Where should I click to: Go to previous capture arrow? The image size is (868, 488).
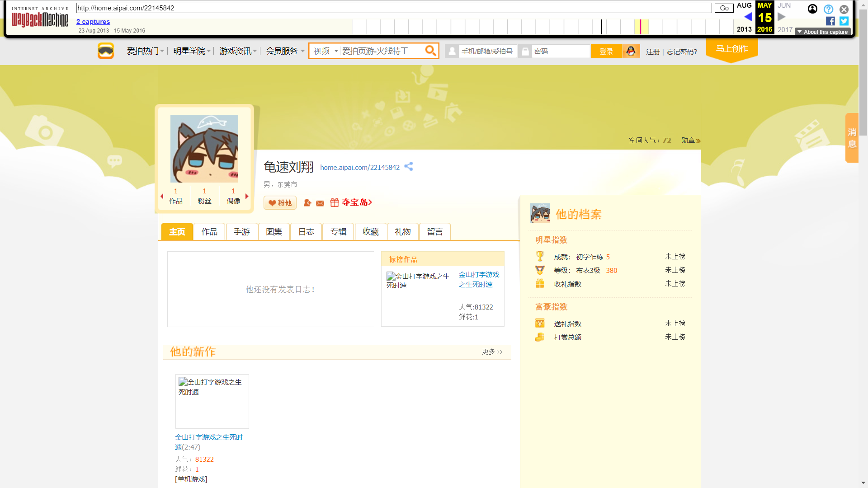coord(748,17)
